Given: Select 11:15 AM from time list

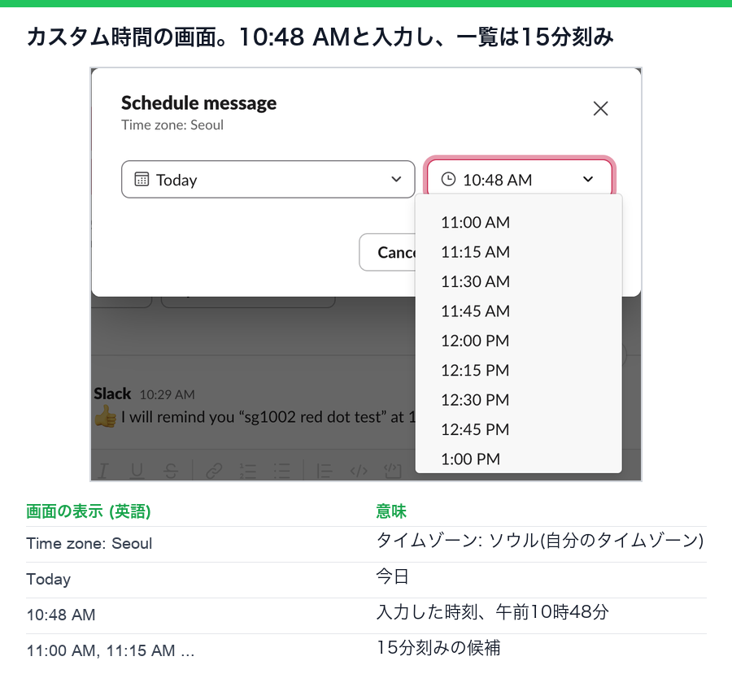Looking at the screenshot, I should [518, 252].
